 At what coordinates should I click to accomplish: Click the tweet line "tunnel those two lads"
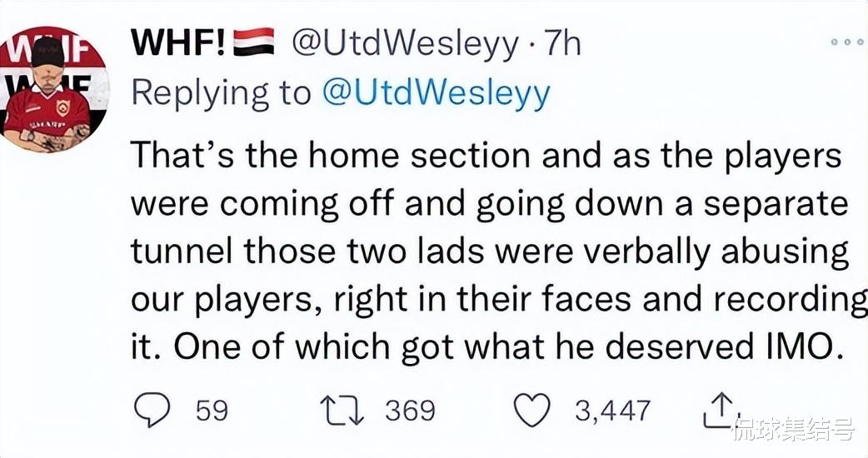point(490,251)
